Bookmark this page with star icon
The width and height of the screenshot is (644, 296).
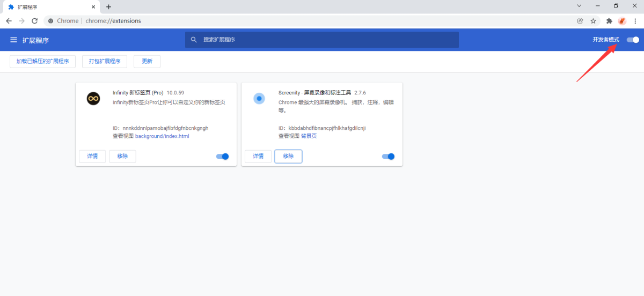[594, 21]
